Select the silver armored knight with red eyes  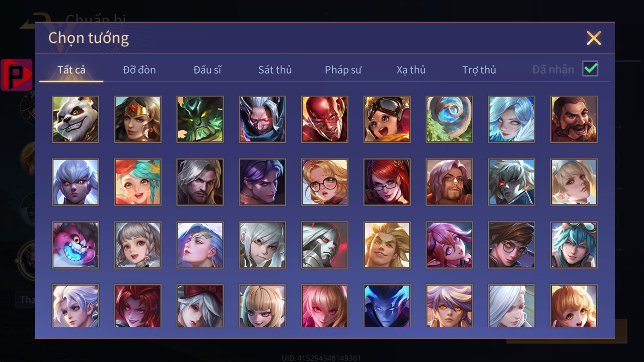(325, 245)
